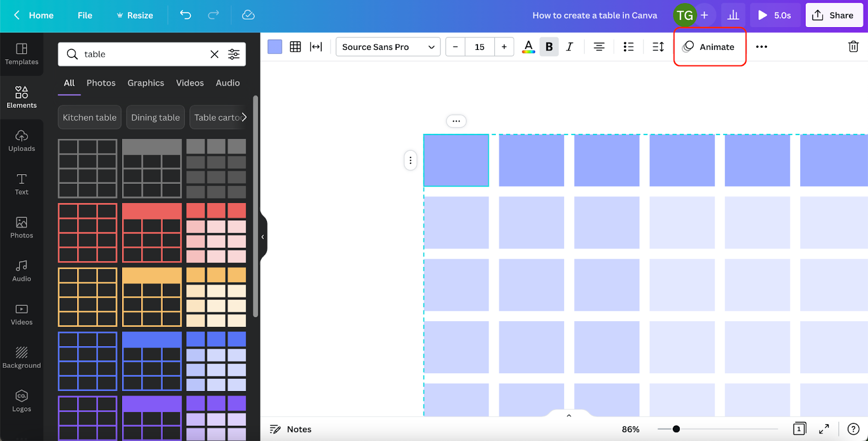
Task: Click the cloud save status icon
Action: pyautogui.click(x=248, y=15)
